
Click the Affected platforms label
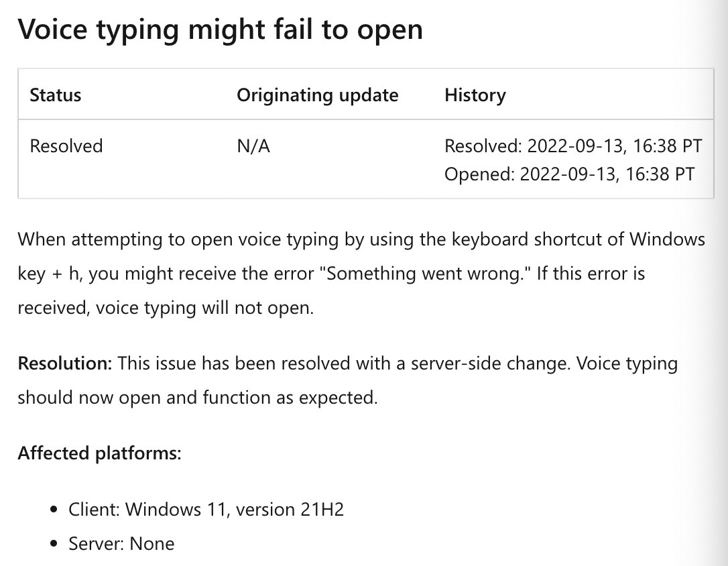[99, 453]
